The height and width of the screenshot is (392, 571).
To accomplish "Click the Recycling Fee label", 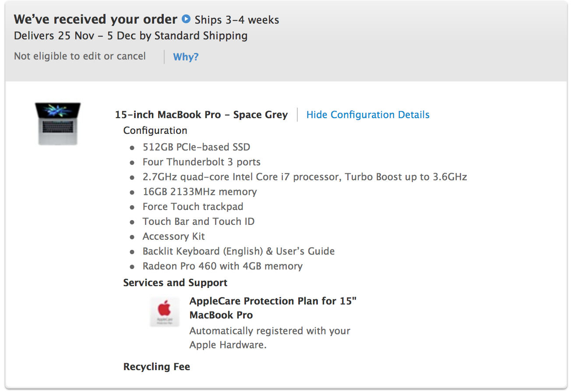I will pos(157,367).
